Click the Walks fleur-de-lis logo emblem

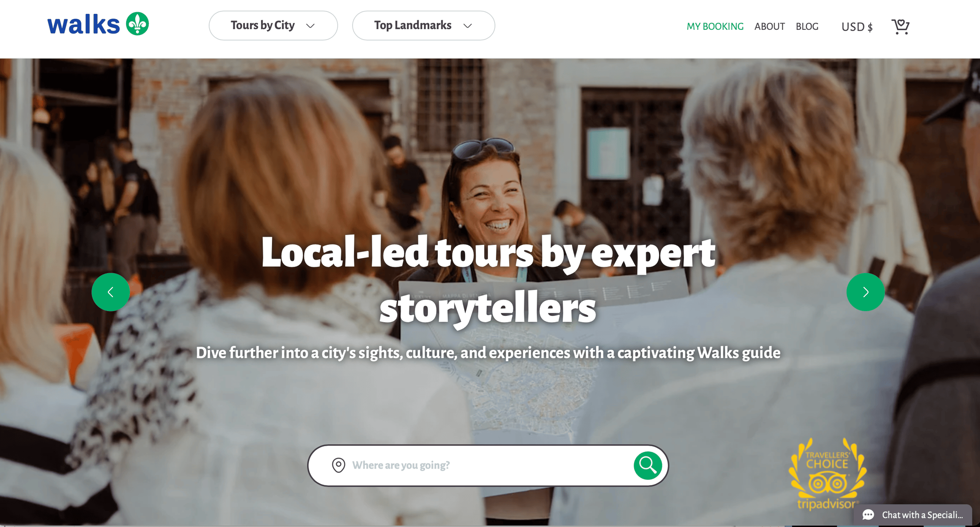pyautogui.click(x=138, y=24)
